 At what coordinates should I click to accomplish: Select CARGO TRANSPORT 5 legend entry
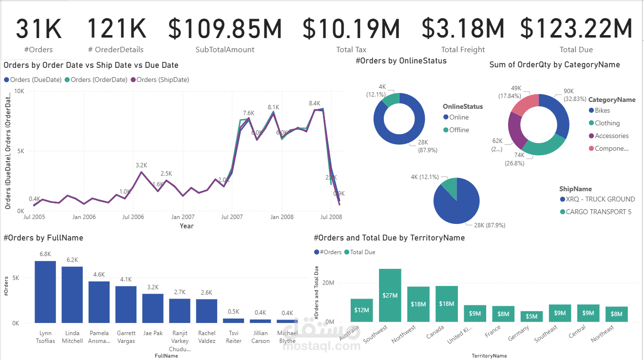[x=595, y=212]
